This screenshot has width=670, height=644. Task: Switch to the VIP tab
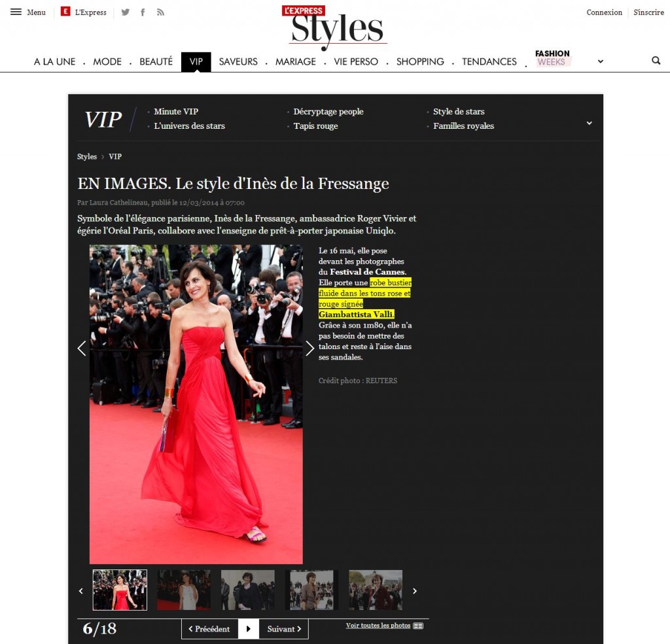(x=196, y=61)
